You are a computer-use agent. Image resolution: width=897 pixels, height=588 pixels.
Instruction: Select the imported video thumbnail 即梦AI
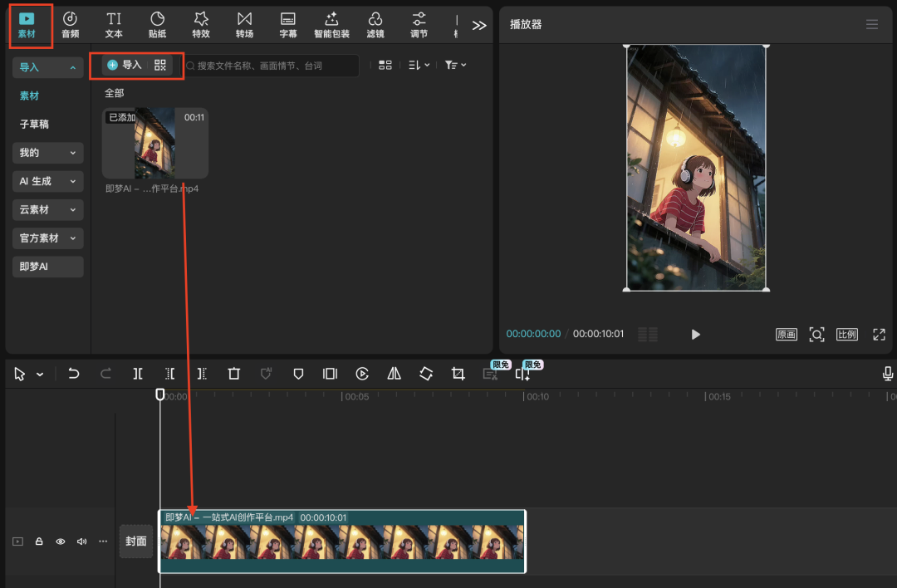tap(155, 143)
